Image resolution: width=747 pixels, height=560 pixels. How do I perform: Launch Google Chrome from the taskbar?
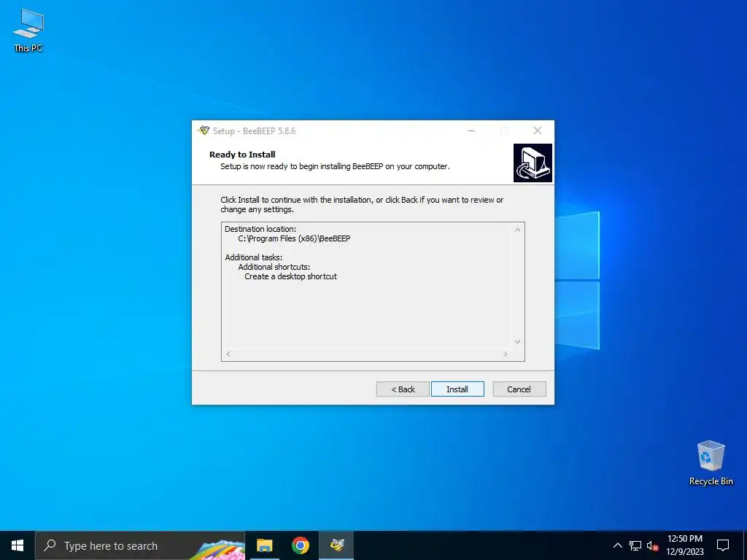[301, 545]
